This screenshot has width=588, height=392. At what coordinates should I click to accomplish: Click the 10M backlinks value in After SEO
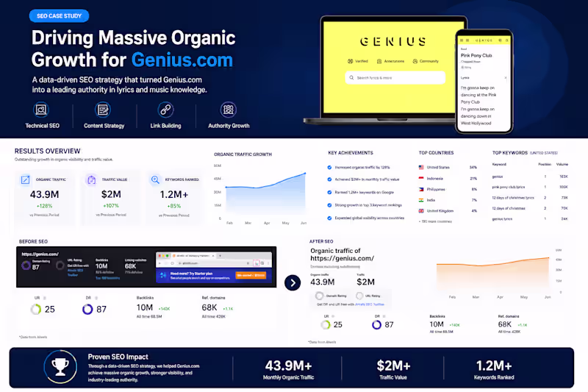(437, 324)
